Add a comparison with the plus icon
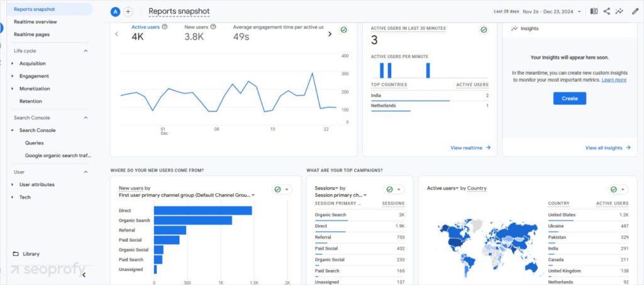 click(x=128, y=11)
